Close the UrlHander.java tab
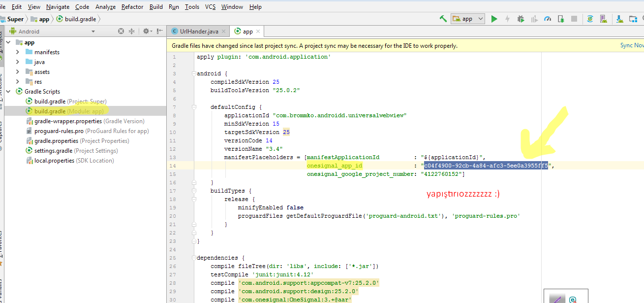The height and width of the screenshot is (303, 644). click(224, 31)
